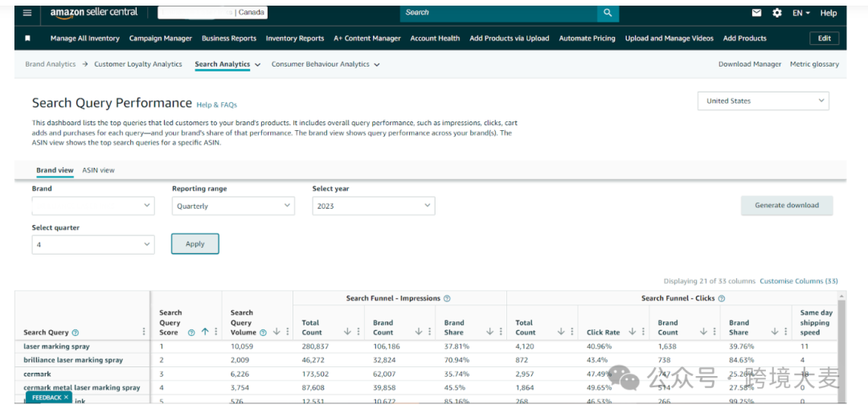The width and height of the screenshot is (868, 413).
Task: Switch to the ASIN view tab
Action: pos(99,170)
